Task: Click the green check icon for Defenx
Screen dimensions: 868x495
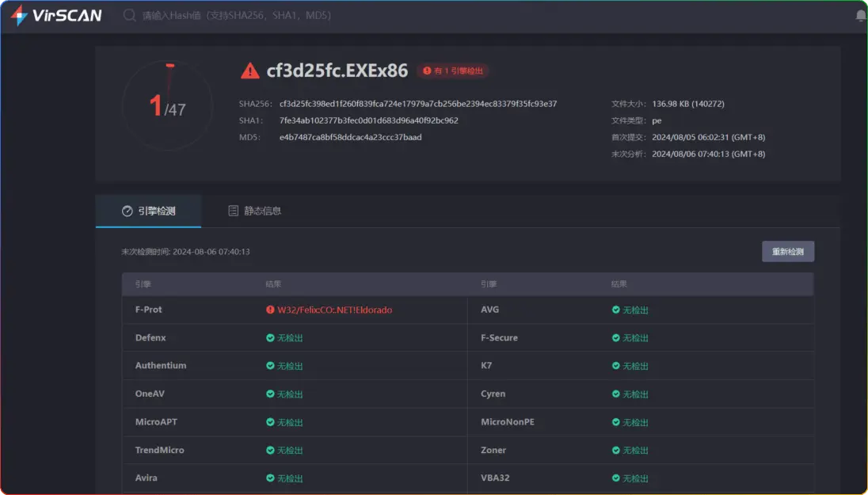Action: (x=270, y=338)
